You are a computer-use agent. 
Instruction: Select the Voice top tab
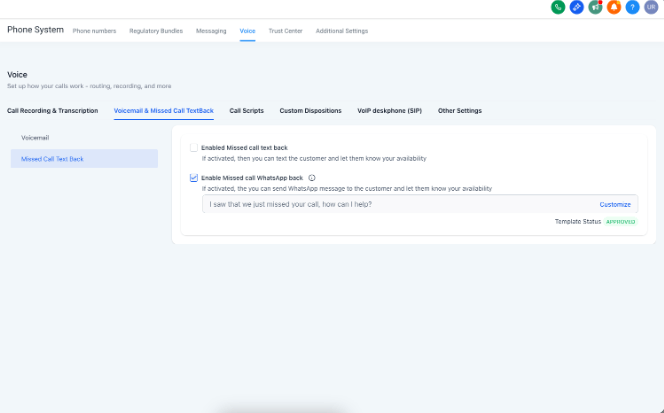point(247,31)
